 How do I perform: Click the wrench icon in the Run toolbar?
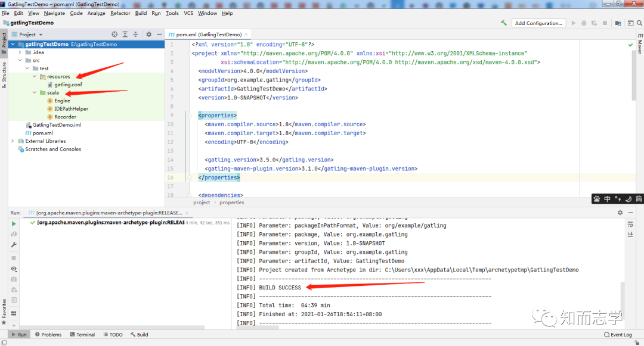(14, 245)
